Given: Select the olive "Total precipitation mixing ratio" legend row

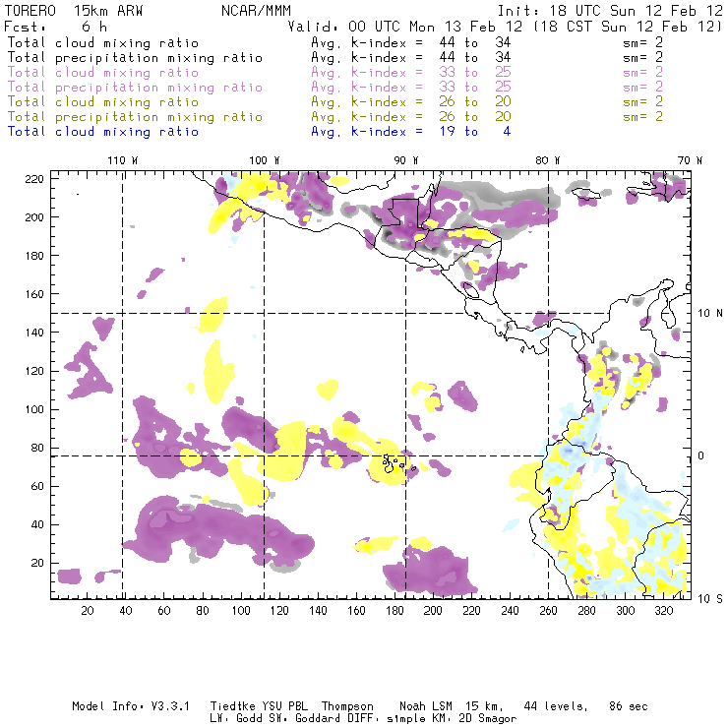Looking at the screenshot, I should (x=135, y=116).
